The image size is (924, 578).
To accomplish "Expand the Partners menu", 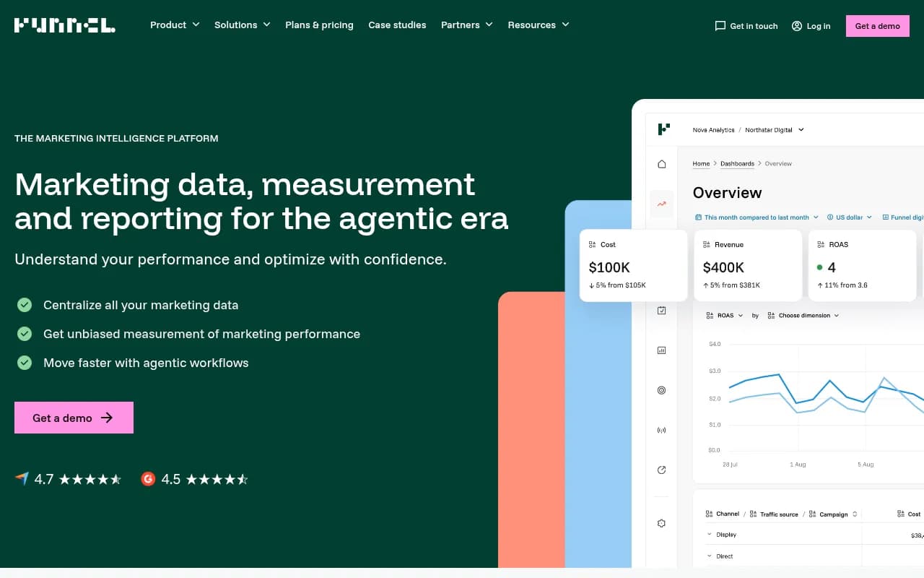I will click(x=467, y=25).
